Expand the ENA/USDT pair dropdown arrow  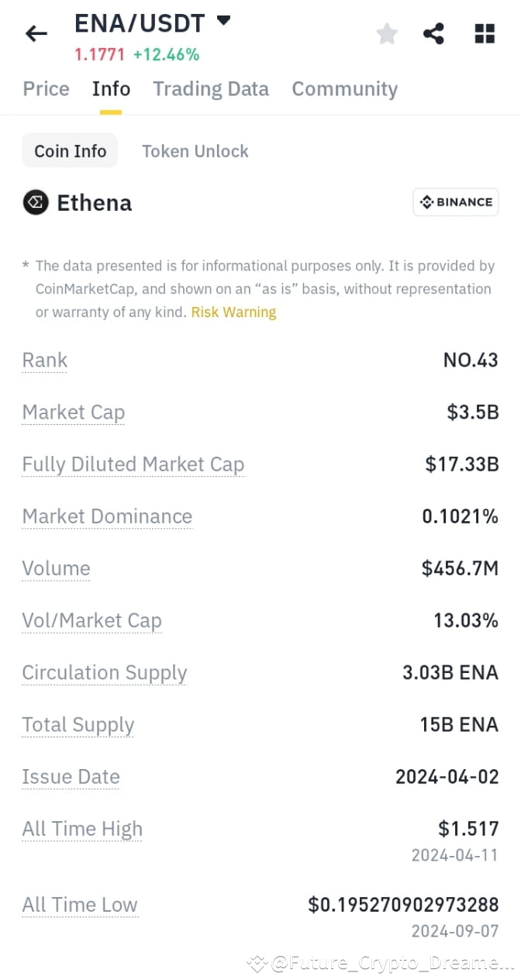tap(223, 21)
